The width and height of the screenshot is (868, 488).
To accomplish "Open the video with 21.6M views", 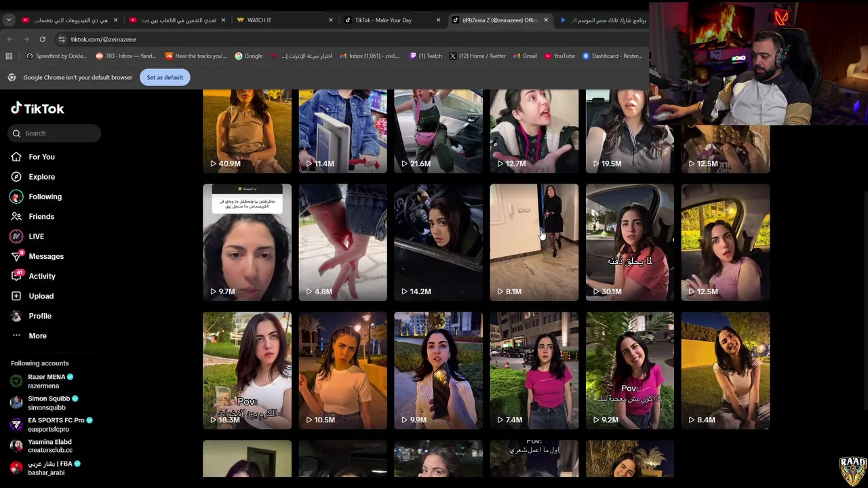I will tap(438, 131).
